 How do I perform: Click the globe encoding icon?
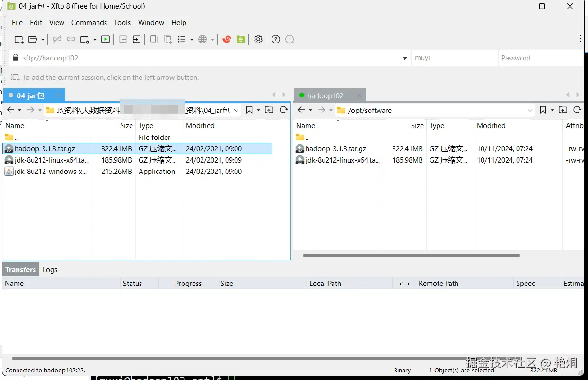click(203, 40)
